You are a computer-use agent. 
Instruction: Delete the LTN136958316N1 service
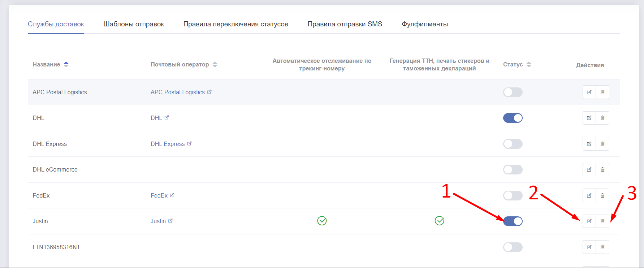(x=602, y=247)
